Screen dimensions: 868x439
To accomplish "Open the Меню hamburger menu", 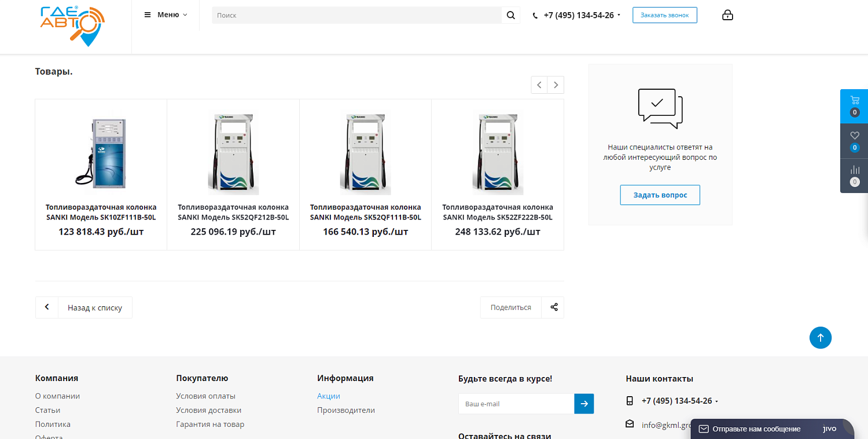I will (165, 15).
